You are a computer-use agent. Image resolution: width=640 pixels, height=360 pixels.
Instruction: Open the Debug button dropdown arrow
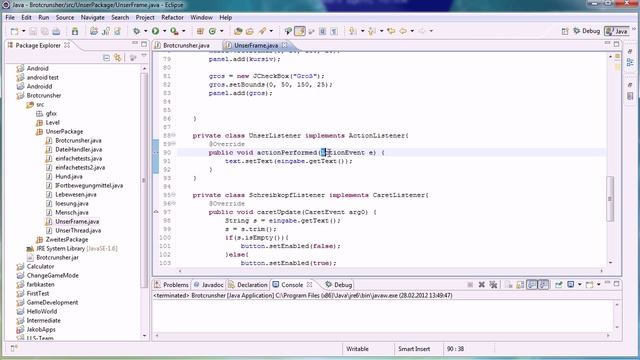[x=145, y=31]
